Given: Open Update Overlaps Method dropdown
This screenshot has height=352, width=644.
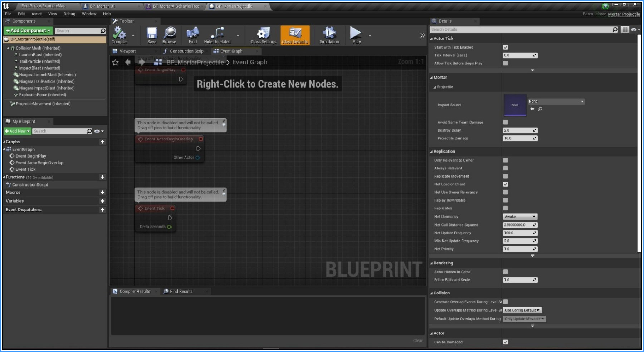Looking at the screenshot, I should click(x=522, y=310).
